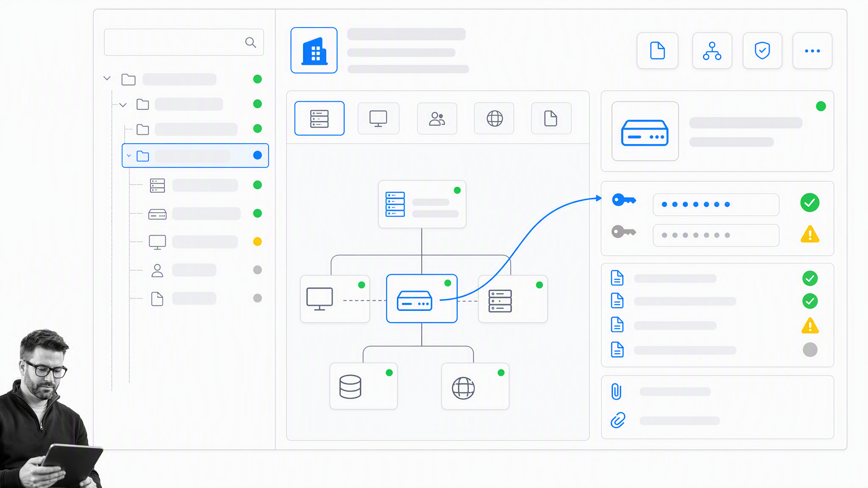Click the blue status dot on the selected folder
The width and height of the screenshot is (868, 488).
[x=257, y=155]
